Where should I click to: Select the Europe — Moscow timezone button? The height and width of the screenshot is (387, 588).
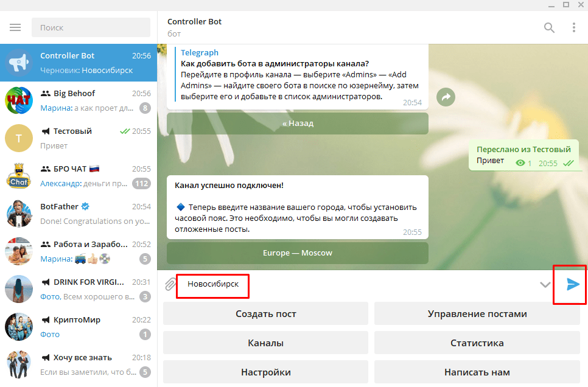pos(298,253)
